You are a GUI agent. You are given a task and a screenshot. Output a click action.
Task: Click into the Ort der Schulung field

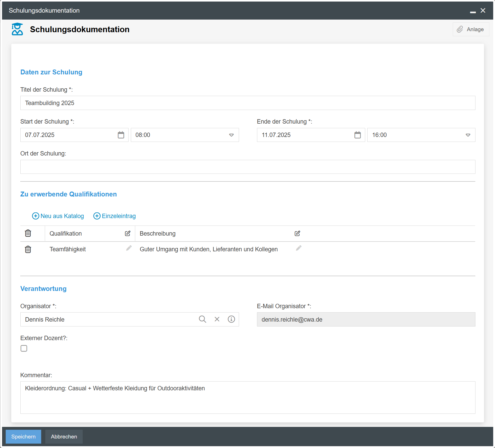click(x=248, y=167)
